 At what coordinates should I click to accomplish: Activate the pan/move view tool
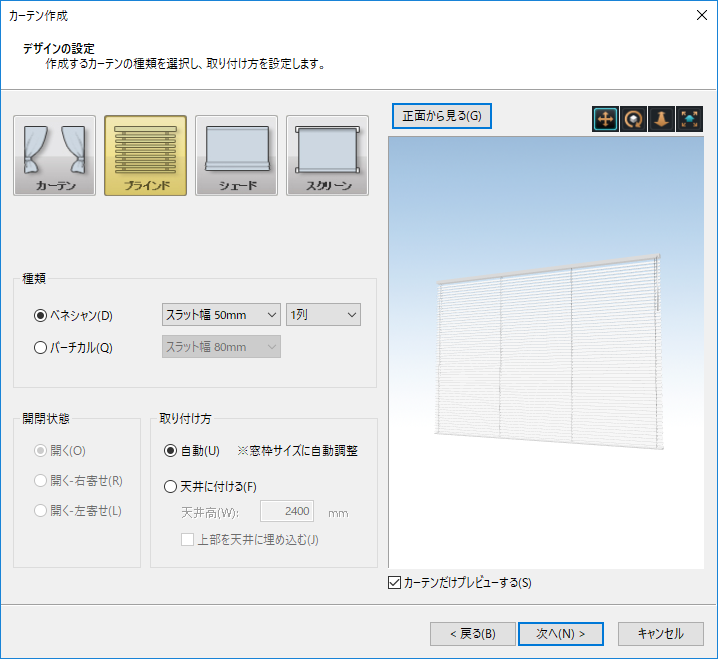[x=605, y=119]
